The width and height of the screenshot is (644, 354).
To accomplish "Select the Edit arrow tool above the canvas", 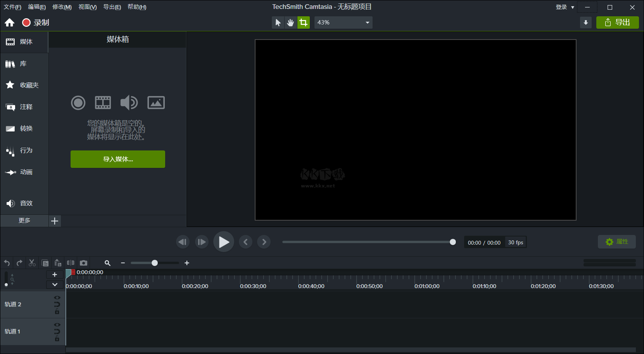I will pos(278,22).
